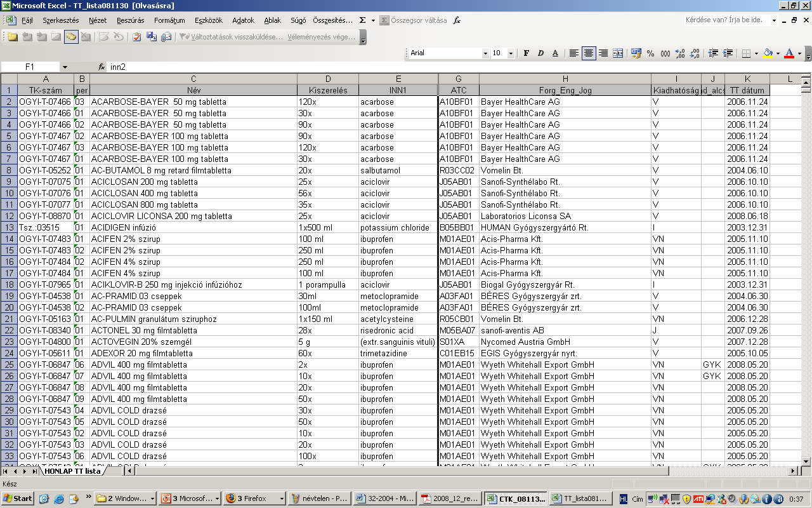Increase indent of cell
Viewport: 812px width, 508px height.
(728, 53)
